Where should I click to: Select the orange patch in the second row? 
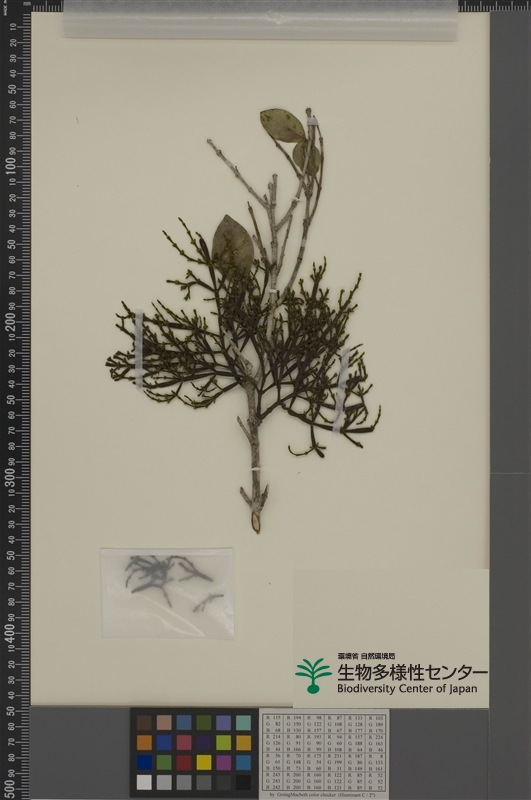pos(144,742)
